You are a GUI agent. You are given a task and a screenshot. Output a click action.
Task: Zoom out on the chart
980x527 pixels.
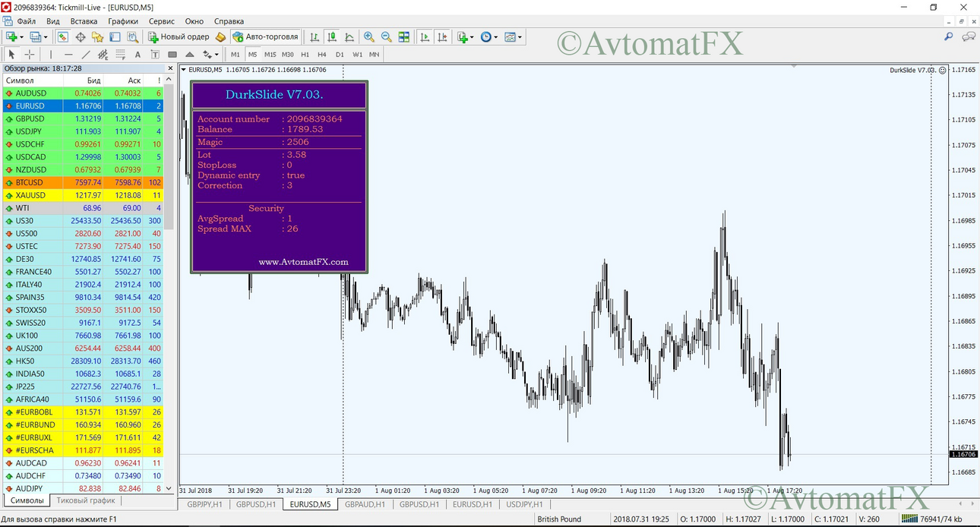click(x=387, y=36)
